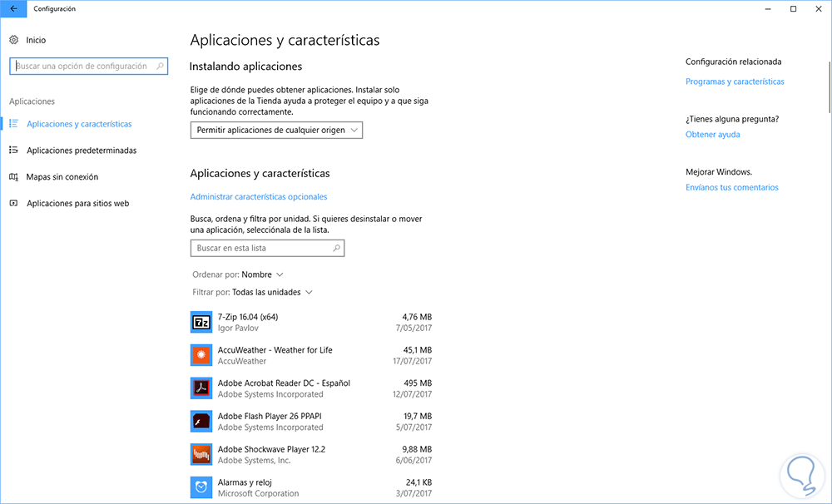Screen dimensions: 832x504
Task: Click the 19,7 MB size value
Action: [418, 416]
